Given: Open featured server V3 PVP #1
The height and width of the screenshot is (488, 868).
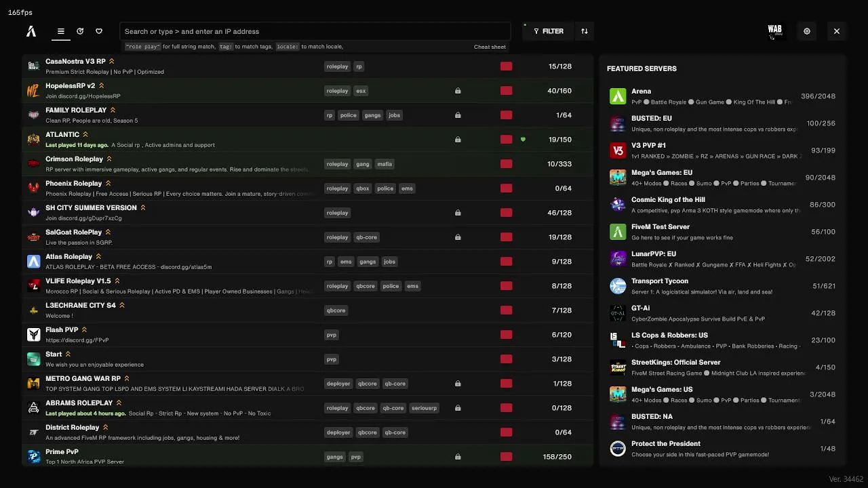Looking at the screenshot, I should click(x=723, y=150).
